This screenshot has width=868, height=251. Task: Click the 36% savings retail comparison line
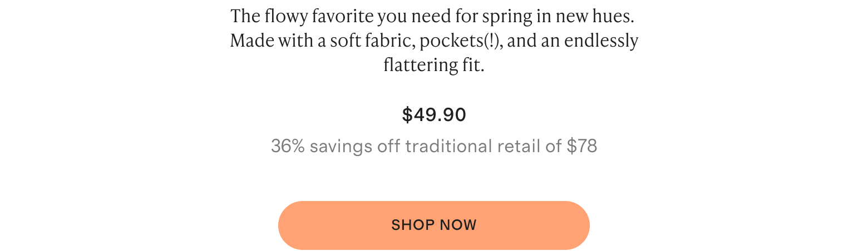tap(434, 146)
